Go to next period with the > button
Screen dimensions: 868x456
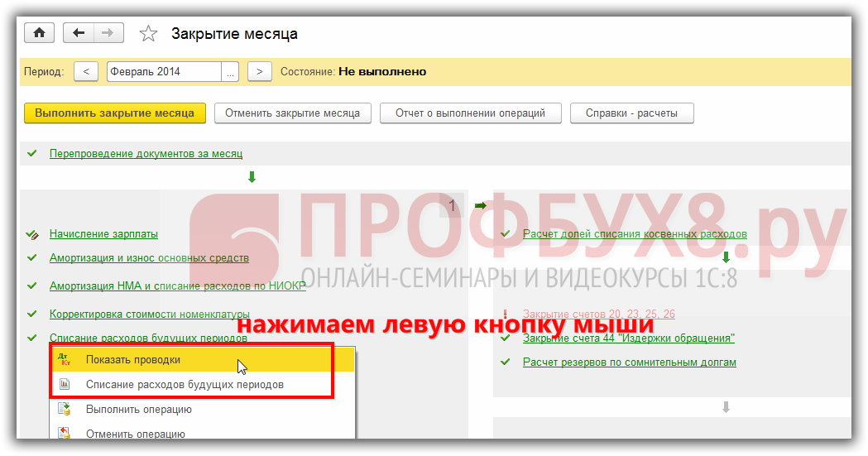coord(260,72)
